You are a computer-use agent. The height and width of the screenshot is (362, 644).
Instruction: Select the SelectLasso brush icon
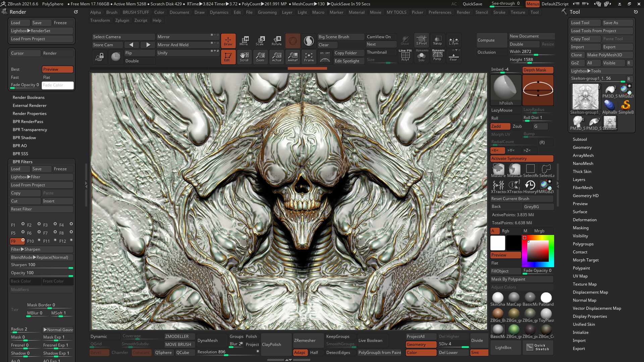(x=546, y=170)
